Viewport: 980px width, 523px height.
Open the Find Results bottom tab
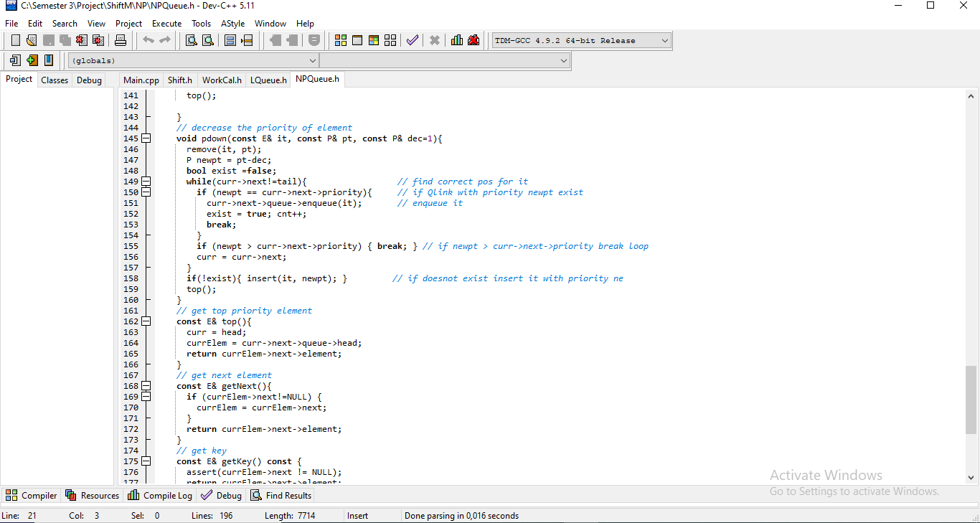pos(281,495)
